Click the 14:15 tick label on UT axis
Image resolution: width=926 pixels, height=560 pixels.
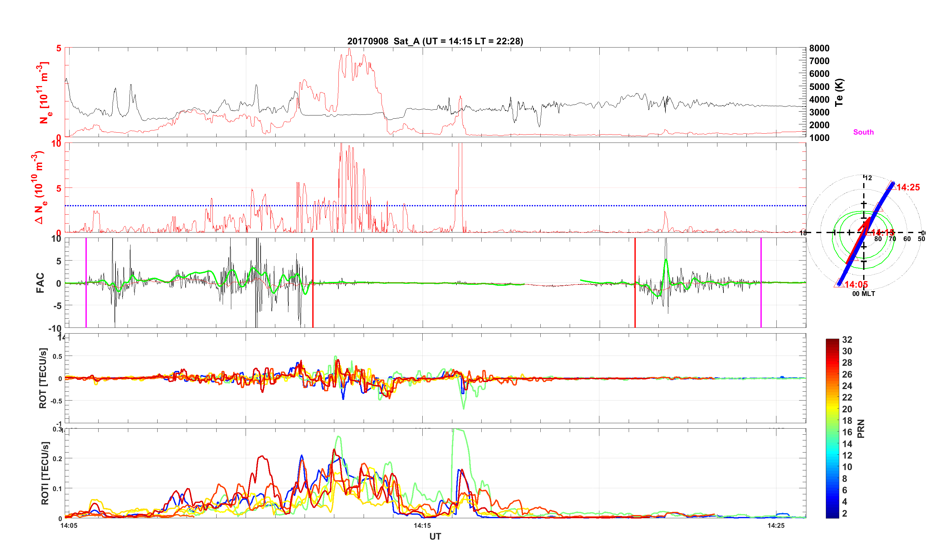[422, 526]
